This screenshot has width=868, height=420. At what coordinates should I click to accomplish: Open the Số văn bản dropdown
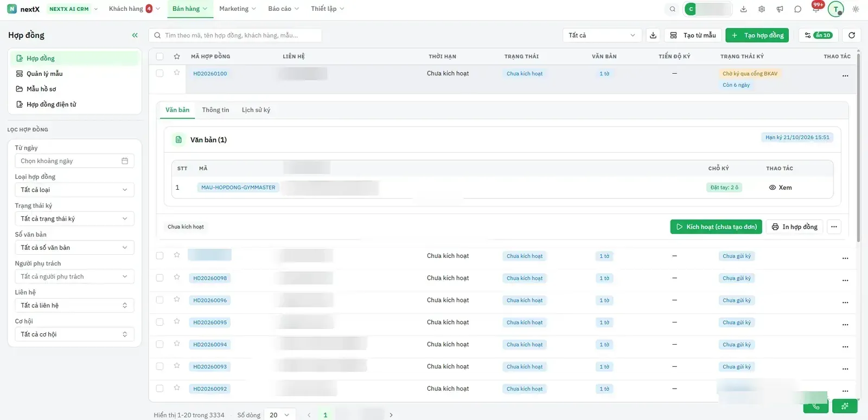tap(74, 248)
